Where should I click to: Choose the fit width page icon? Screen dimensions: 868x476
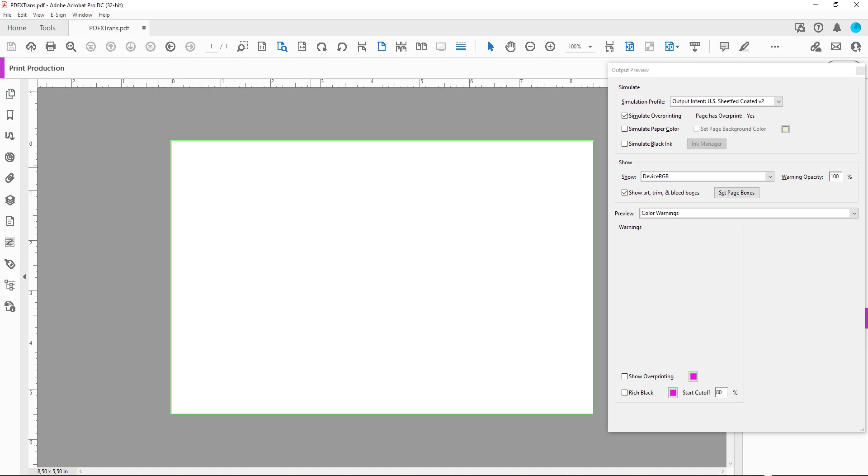(302, 47)
